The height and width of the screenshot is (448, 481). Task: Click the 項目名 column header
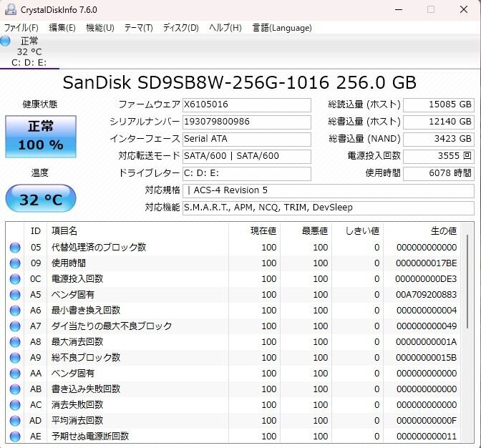pos(137,231)
